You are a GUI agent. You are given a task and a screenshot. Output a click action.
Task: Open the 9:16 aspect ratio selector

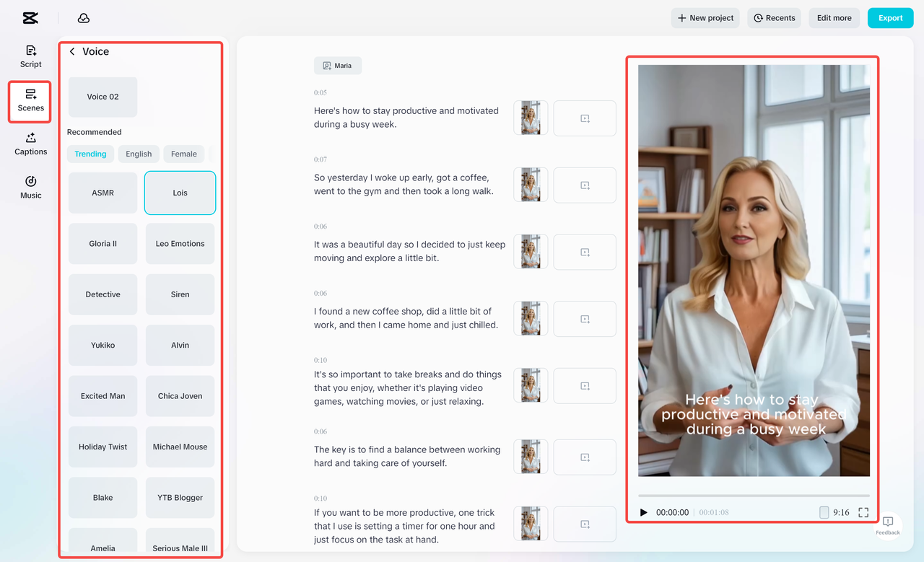(834, 512)
